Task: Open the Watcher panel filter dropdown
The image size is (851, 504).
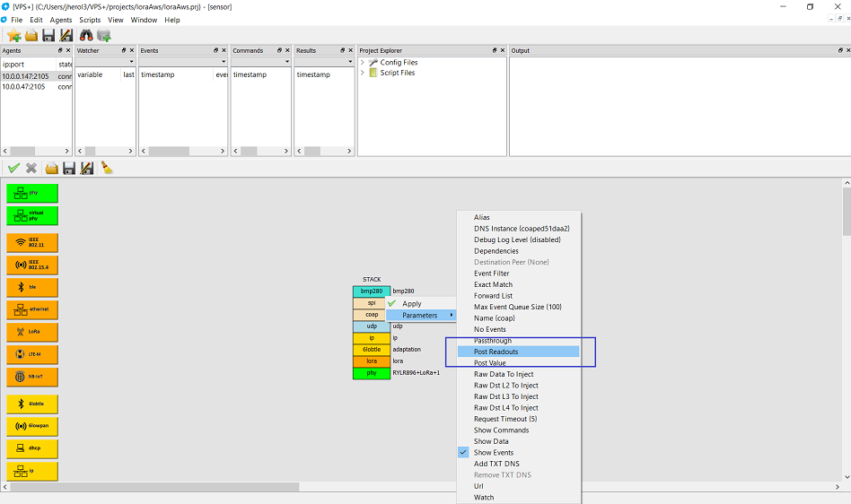Action: [x=104, y=63]
